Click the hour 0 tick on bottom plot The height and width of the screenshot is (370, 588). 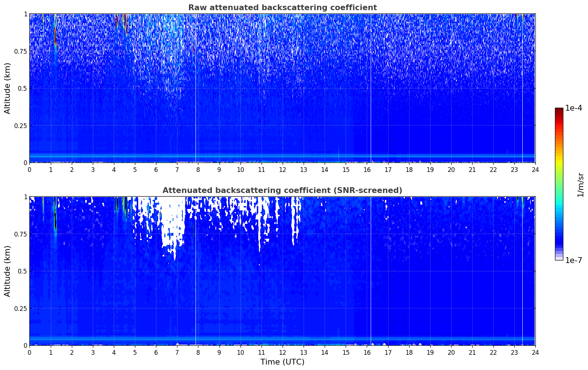(29, 352)
